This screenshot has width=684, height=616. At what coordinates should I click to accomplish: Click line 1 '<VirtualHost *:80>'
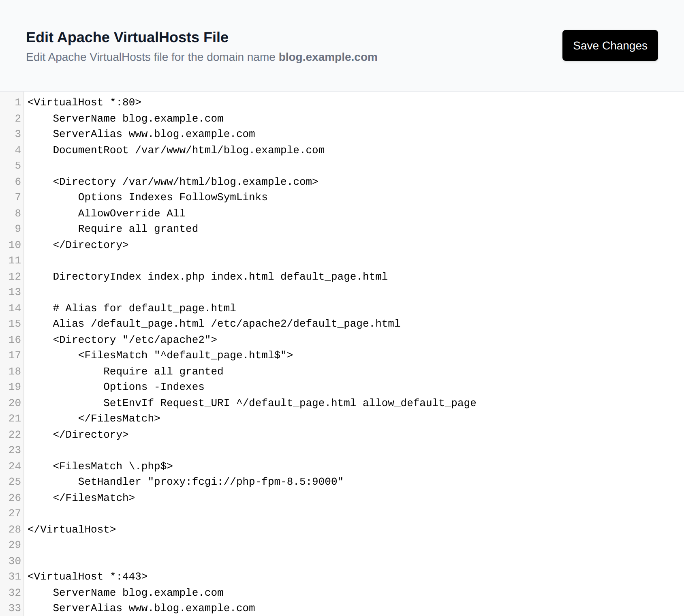click(84, 102)
